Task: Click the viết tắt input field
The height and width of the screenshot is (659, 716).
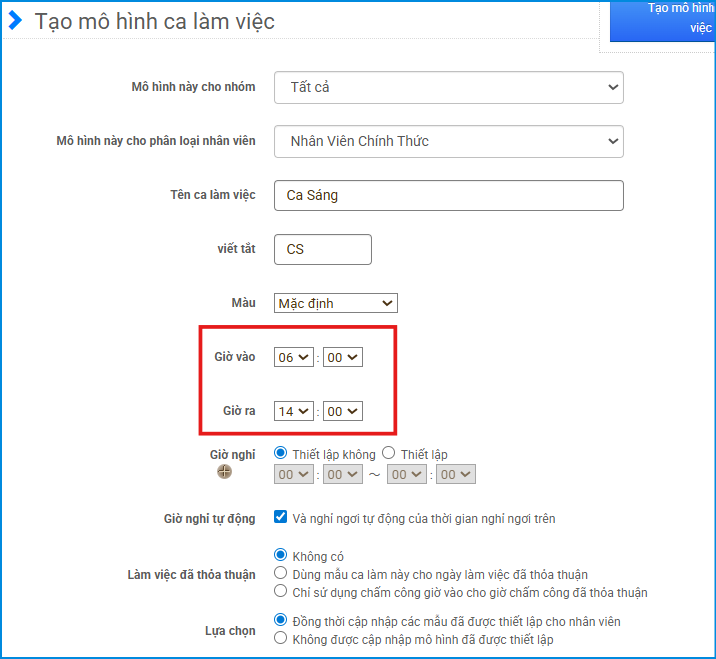Action: [322, 249]
